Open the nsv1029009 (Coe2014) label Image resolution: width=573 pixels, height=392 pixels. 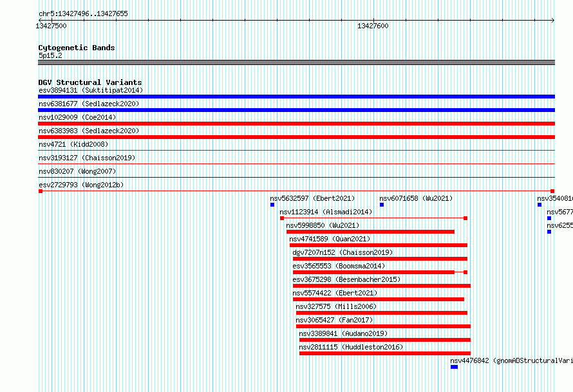click(77, 117)
